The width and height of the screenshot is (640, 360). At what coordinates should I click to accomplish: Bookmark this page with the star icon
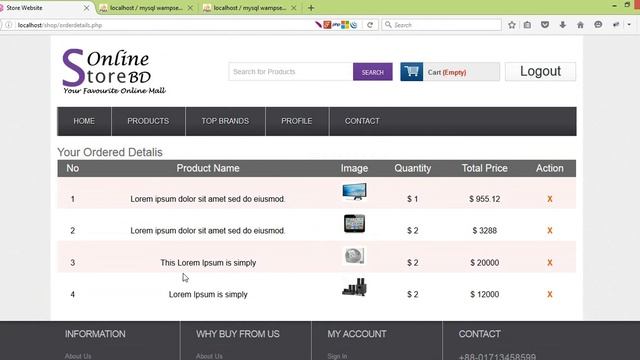[x=512, y=25]
